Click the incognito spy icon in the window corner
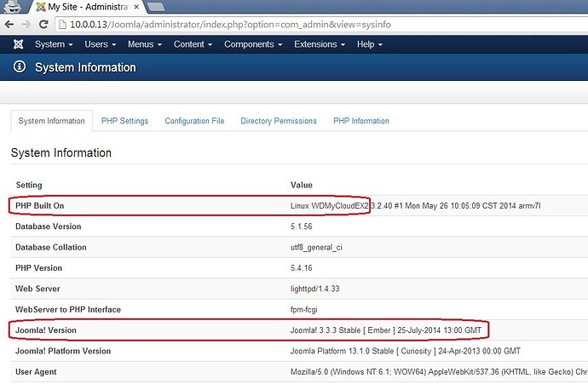 tap(13, 6)
